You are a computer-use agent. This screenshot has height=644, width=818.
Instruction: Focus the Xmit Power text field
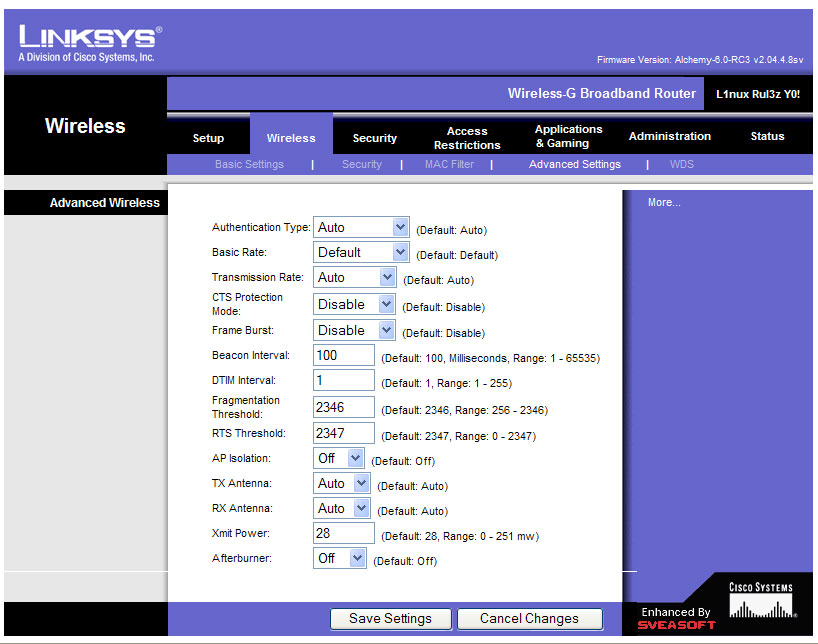tap(344, 534)
